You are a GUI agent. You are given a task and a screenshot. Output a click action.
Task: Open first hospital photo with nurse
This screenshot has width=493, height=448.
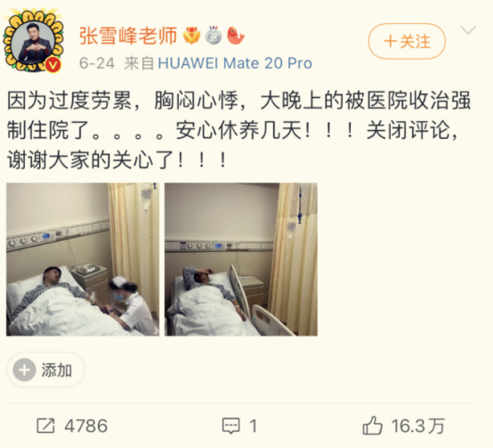pos(83,259)
